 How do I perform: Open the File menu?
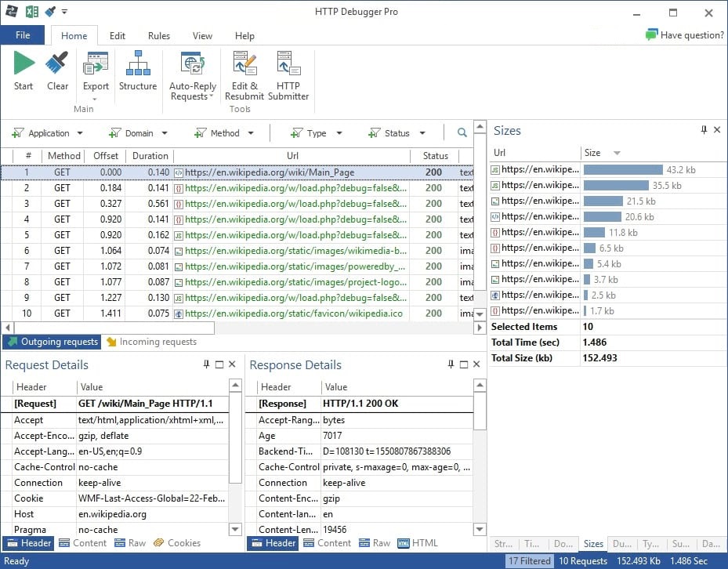click(x=23, y=35)
